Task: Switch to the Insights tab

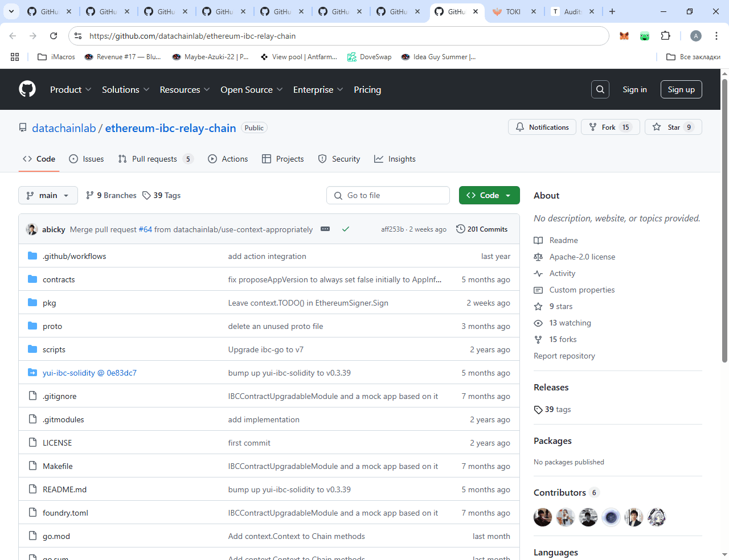Action: (395, 159)
